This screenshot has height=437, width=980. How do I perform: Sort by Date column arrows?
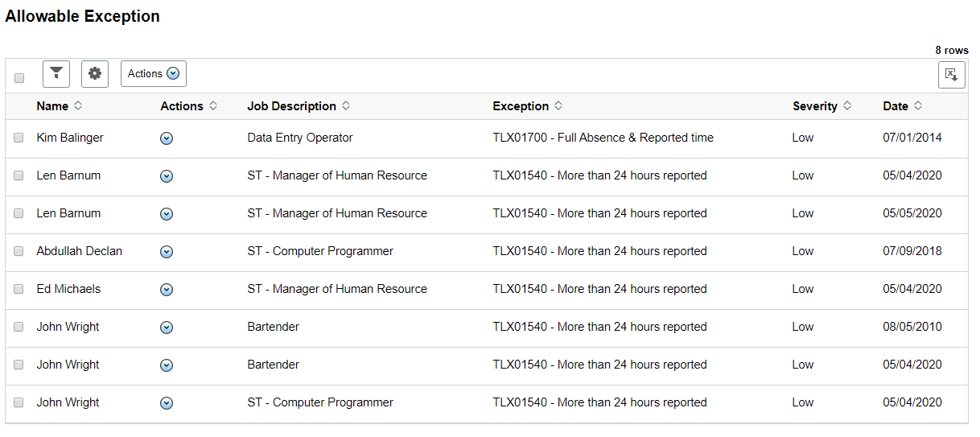click(x=918, y=106)
